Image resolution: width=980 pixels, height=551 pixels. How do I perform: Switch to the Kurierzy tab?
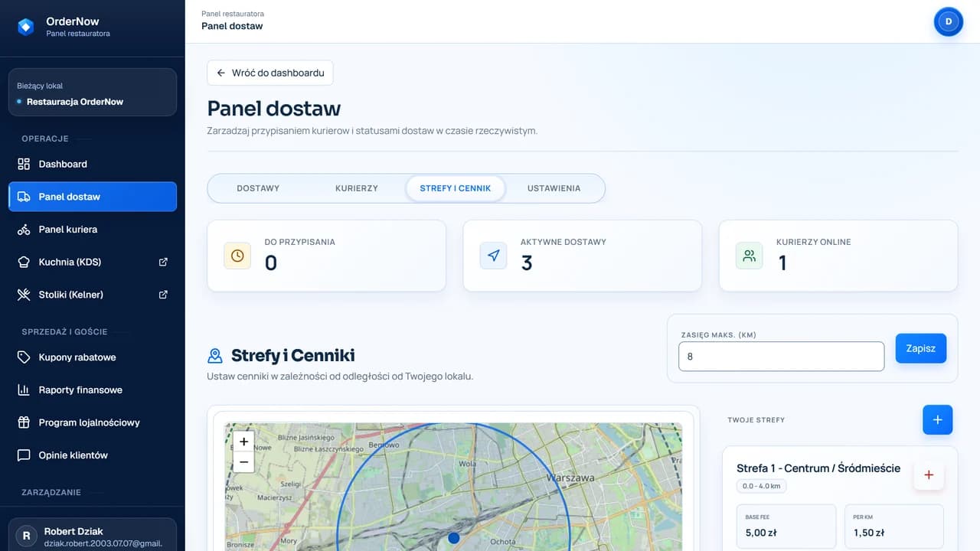[357, 188]
